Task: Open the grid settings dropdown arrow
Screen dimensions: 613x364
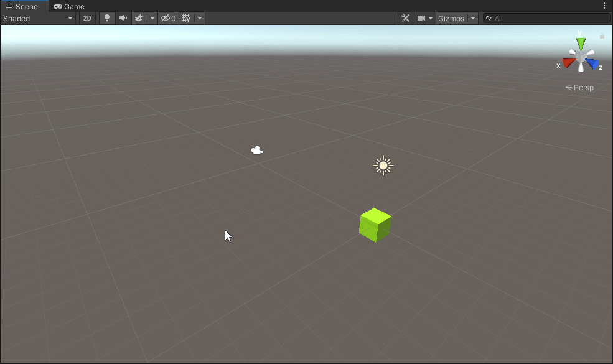Action: pyautogui.click(x=200, y=19)
